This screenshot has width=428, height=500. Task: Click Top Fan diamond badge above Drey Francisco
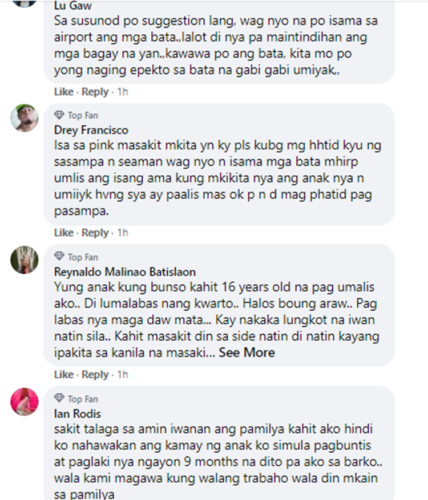pyautogui.click(x=59, y=115)
